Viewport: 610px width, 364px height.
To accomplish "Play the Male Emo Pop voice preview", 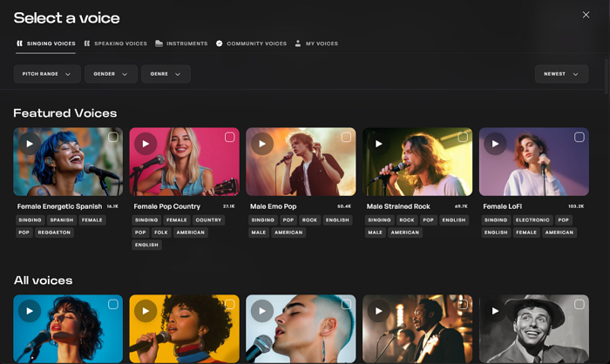I will pos(262,144).
